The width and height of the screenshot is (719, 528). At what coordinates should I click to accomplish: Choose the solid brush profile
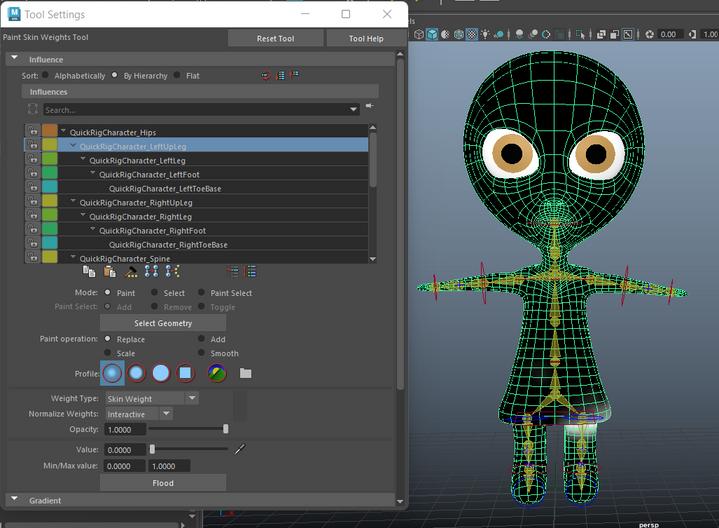click(x=160, y=373)
